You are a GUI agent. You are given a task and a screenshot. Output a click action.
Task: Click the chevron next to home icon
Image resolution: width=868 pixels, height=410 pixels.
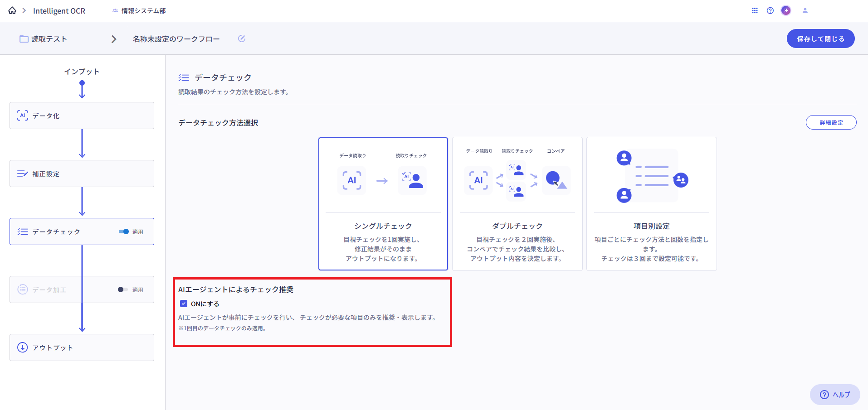click(x=24, y=10)
